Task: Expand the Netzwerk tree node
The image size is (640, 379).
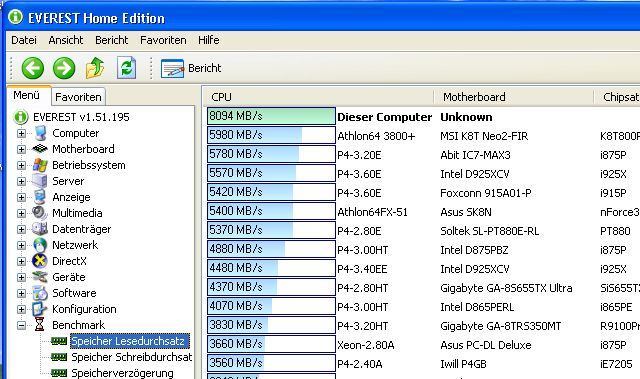Action: [x=21, y=245]
